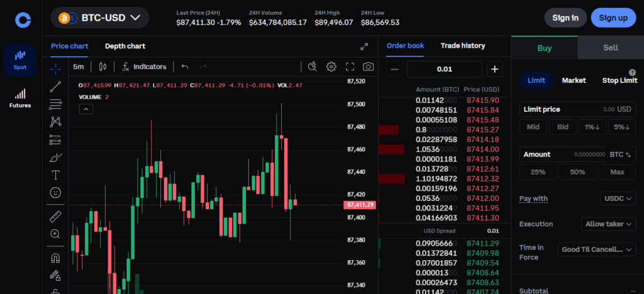Viewport: 644px width, 294px height.
Task: Open candlestick chart style selector
Action: click(x=103, y=67)
